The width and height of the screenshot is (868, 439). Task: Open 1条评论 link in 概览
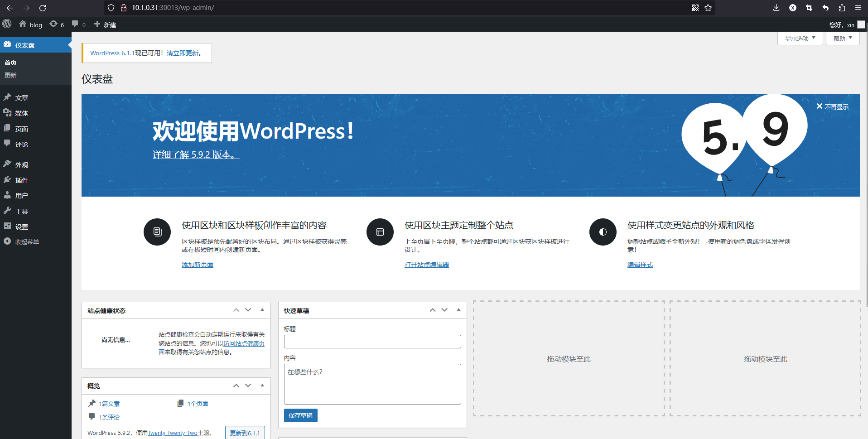point(110,417)
